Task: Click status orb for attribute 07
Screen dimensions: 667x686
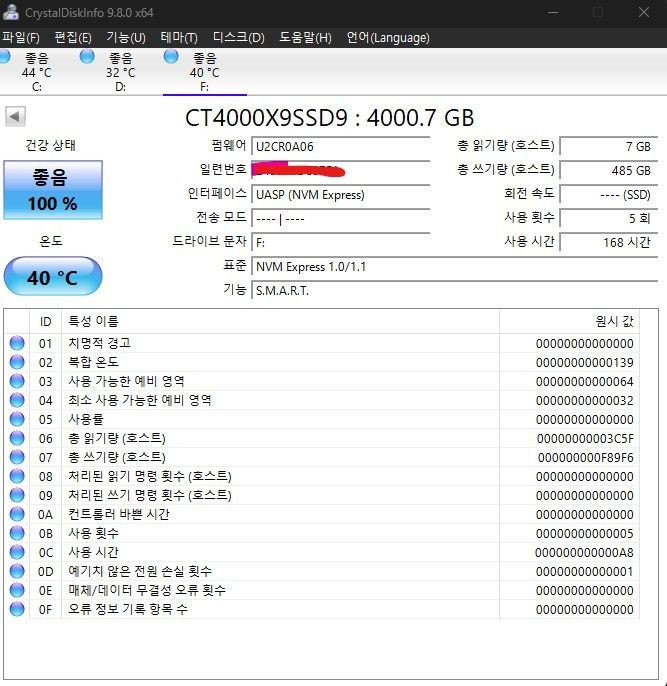Action: 17,457
